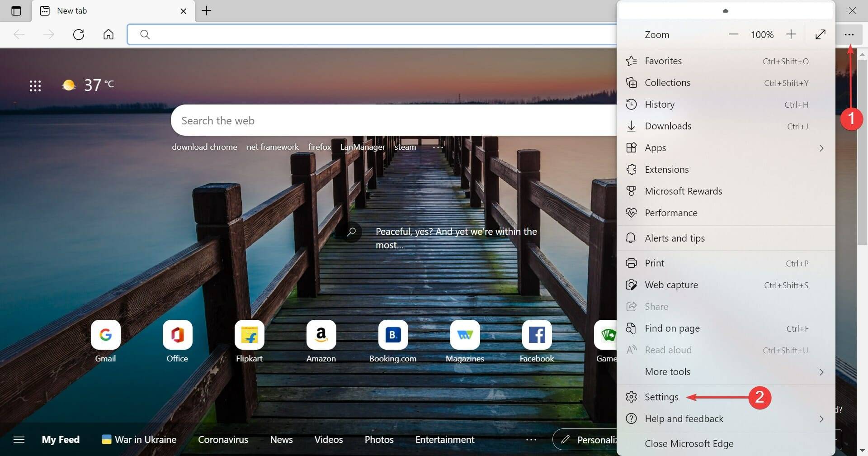Expand the Apps submenu chevron
Screen dimensions: 868x456
click(x=821, y=148)
